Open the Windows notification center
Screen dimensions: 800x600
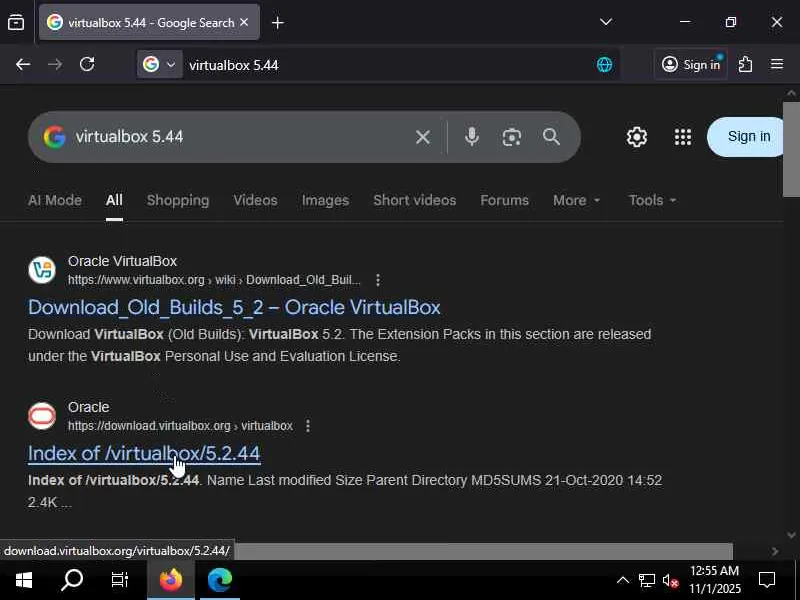[767, 580]
